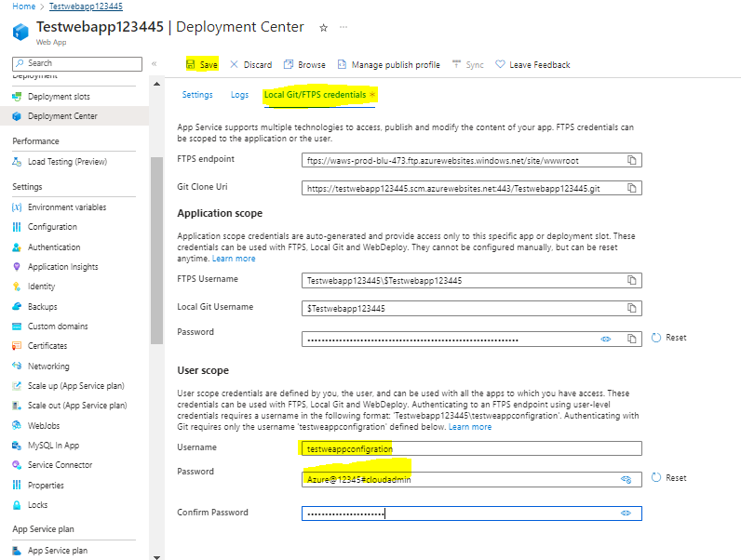Click the Certificates icon
The width and height of the screenshot is (741, 560).
(17, 346)
